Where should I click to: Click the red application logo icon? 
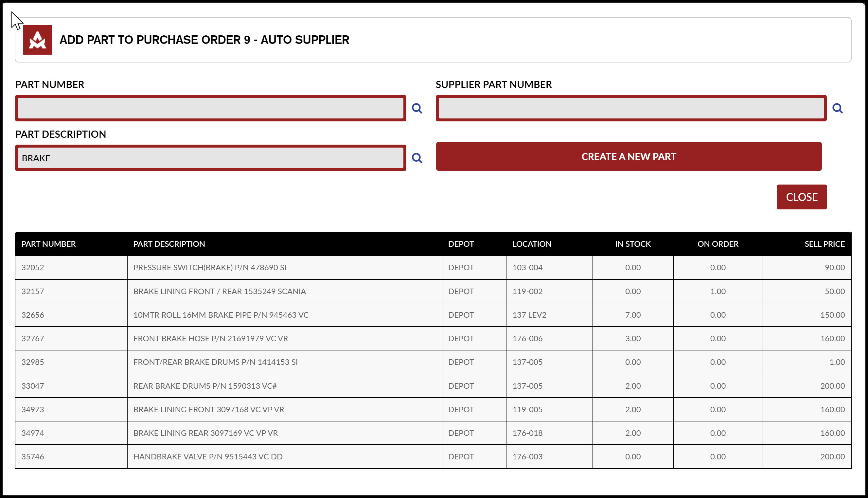pyautogui.click(x=38, y=40)
